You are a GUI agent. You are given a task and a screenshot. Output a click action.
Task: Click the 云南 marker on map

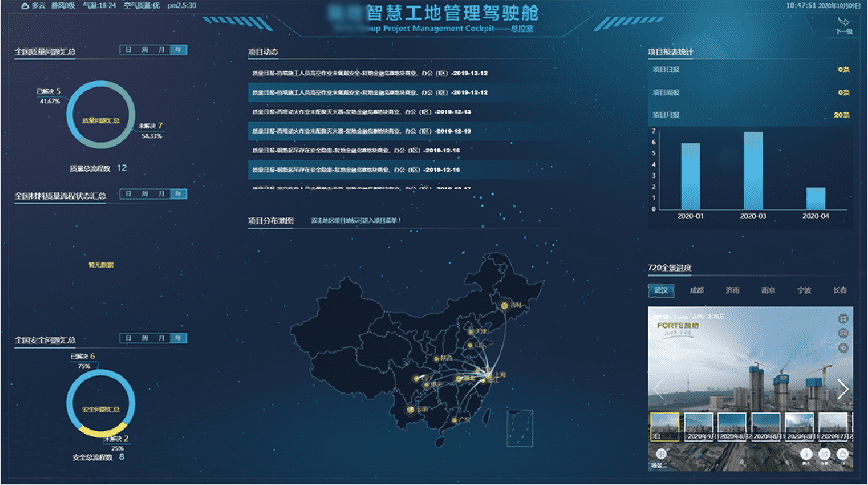tap(411, 410)
